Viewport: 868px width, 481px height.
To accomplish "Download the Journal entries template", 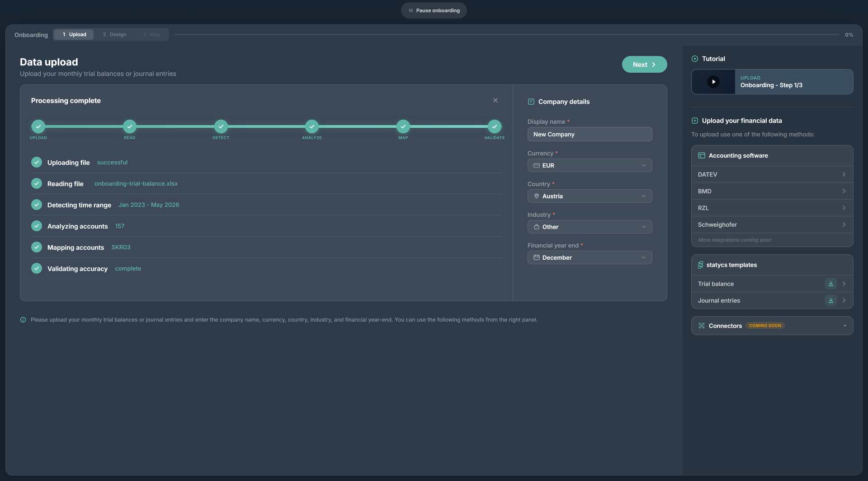I will click(x=830, y=300).
